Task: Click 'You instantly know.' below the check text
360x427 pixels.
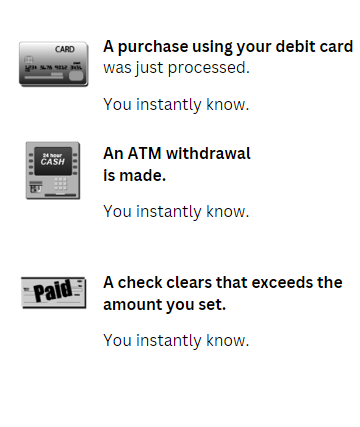Action: click(x=176, y=341)
